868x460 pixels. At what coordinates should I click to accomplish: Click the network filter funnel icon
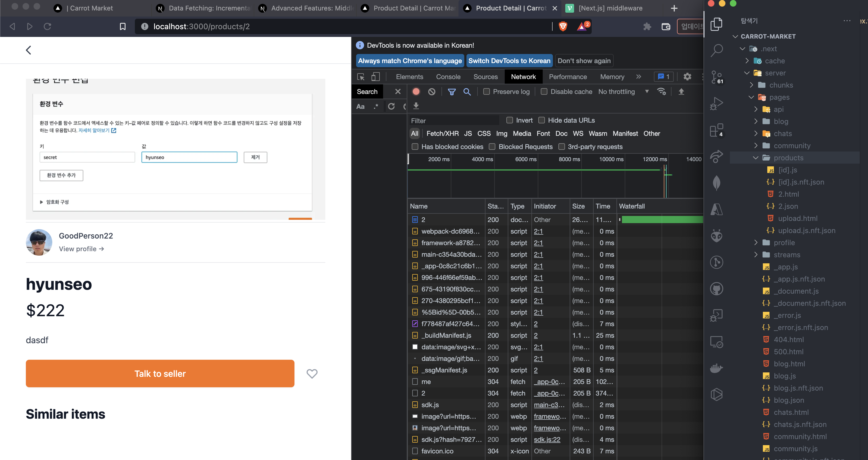[452, 92]
